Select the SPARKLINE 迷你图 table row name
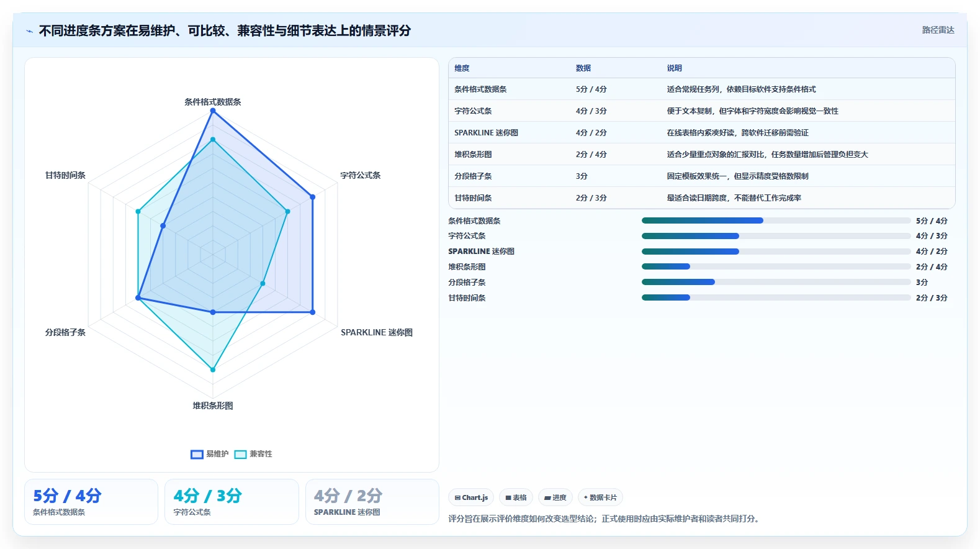The height and width of the screenshot is (549, 980). (486, 133)
